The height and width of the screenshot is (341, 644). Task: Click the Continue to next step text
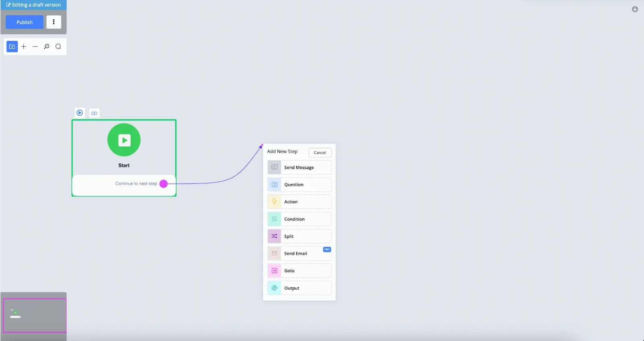(x=136, y=184)
